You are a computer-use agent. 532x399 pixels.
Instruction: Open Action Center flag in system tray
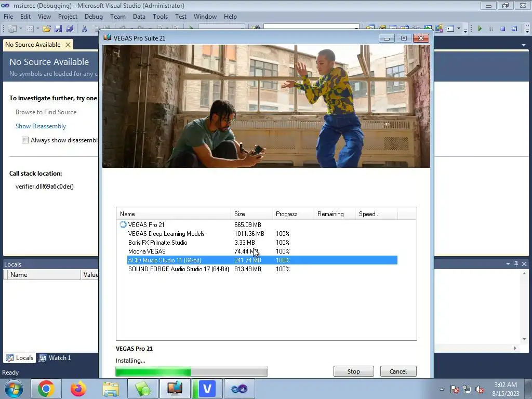(455, 390)
